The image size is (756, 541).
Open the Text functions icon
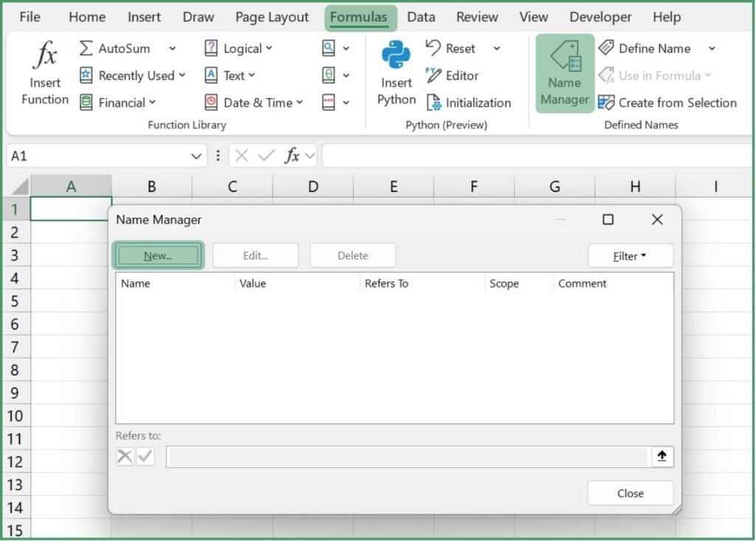point(210,75)
